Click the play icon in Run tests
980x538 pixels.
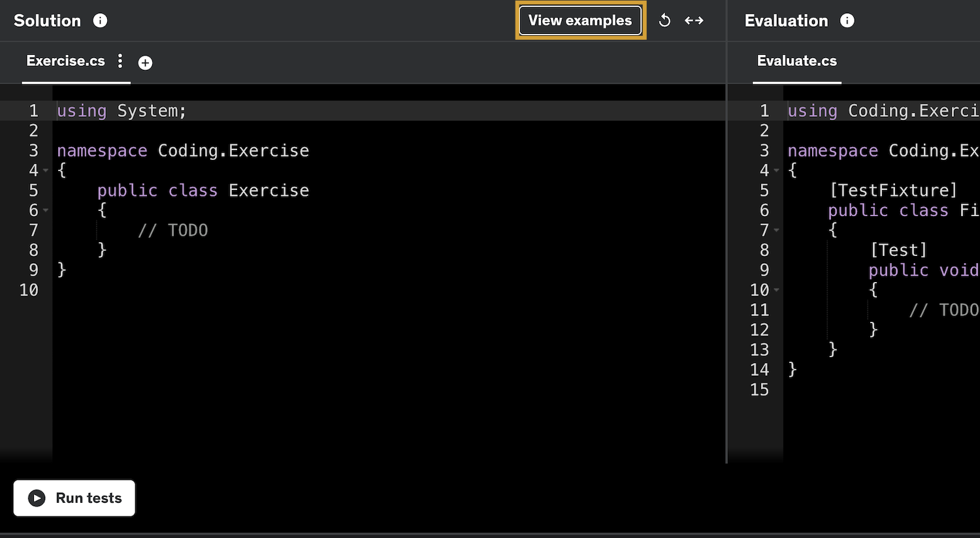click(x=37, y=498)
